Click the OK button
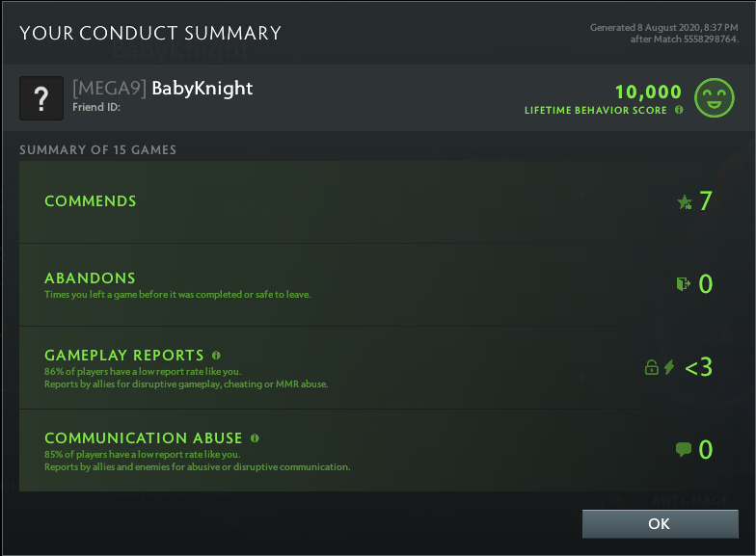756x556 pixels. tap(660, 523)
